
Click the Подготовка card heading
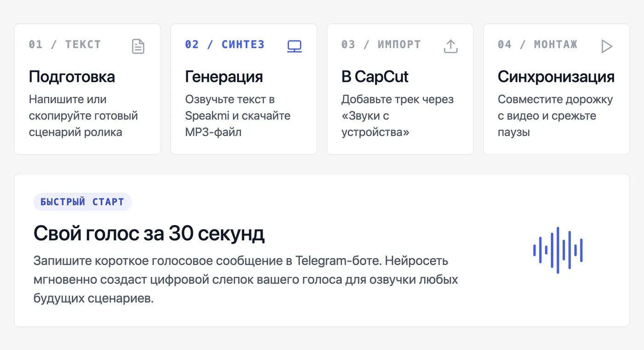click(72, 76)
